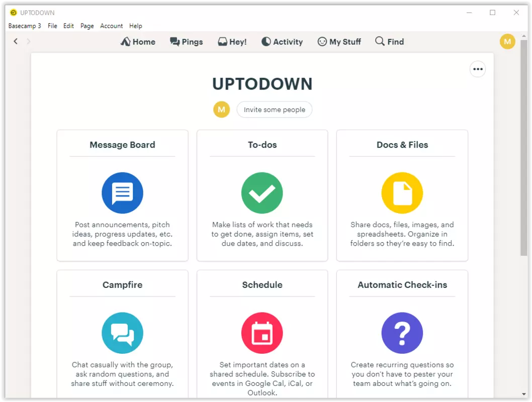Click the vertical scrollbar thumb
532x402 pixels.
tap(524, 147)
